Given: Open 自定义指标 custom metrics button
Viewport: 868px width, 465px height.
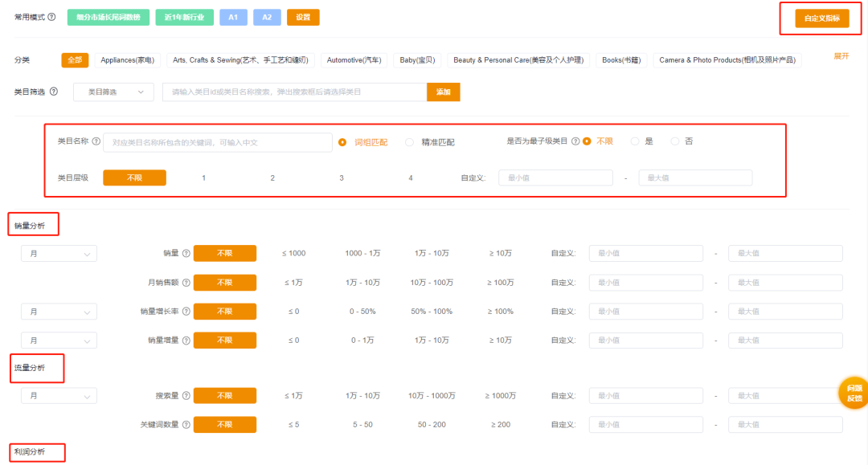Looking at the screenshot, I should pos(822,18).
